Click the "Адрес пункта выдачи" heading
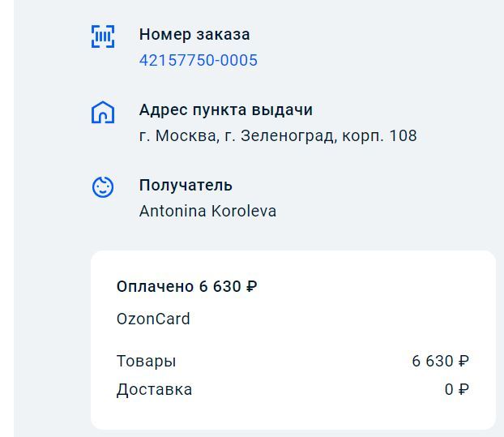 [226, 110]
